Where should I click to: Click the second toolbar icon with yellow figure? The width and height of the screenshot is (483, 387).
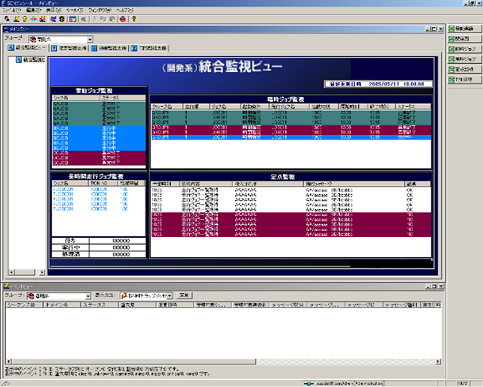pos(16,19)
